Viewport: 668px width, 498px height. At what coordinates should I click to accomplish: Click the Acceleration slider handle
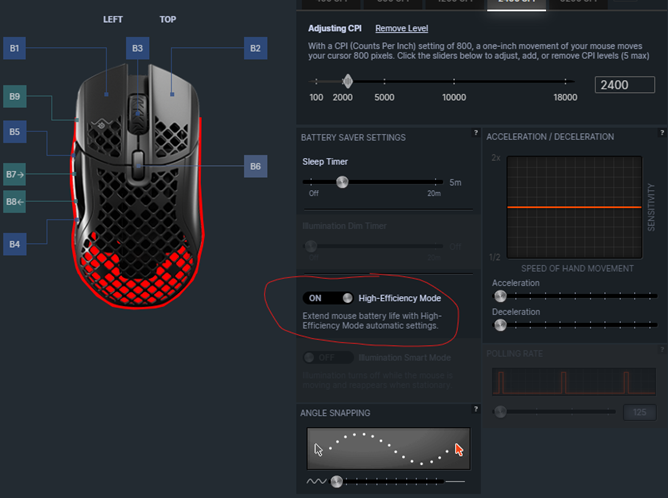(x=500, y=296)
